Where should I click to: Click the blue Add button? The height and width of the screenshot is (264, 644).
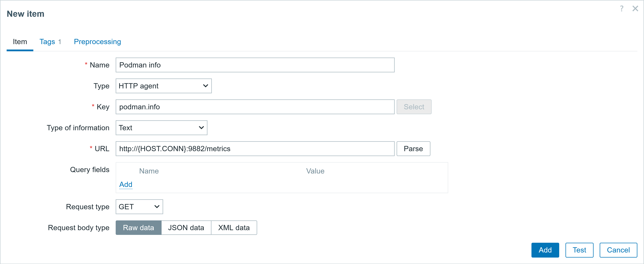click(545, 250)
